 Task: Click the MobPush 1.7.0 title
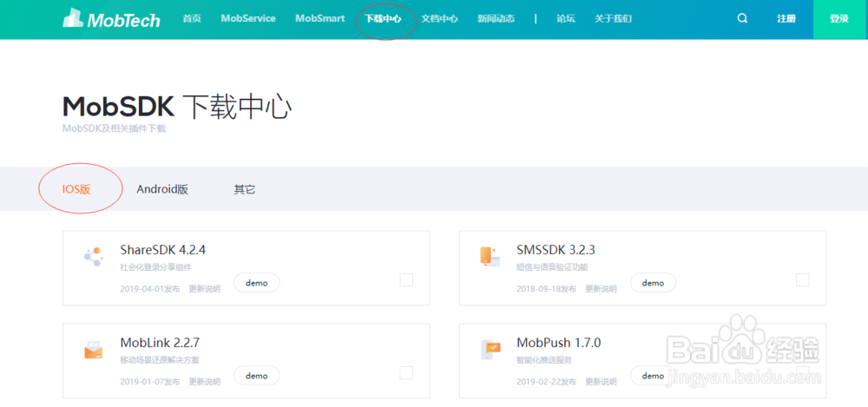(558, 343)
